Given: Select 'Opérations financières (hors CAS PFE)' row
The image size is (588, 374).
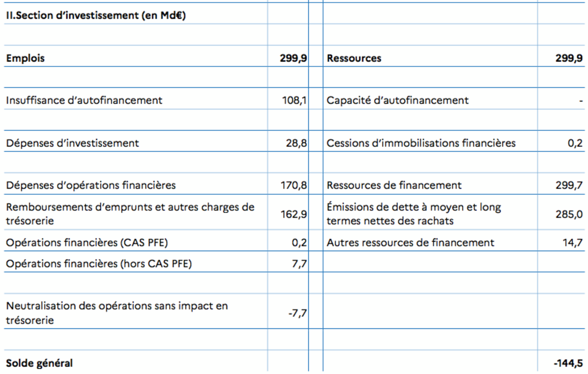Looking at the screenshot, I should (99, 264).
